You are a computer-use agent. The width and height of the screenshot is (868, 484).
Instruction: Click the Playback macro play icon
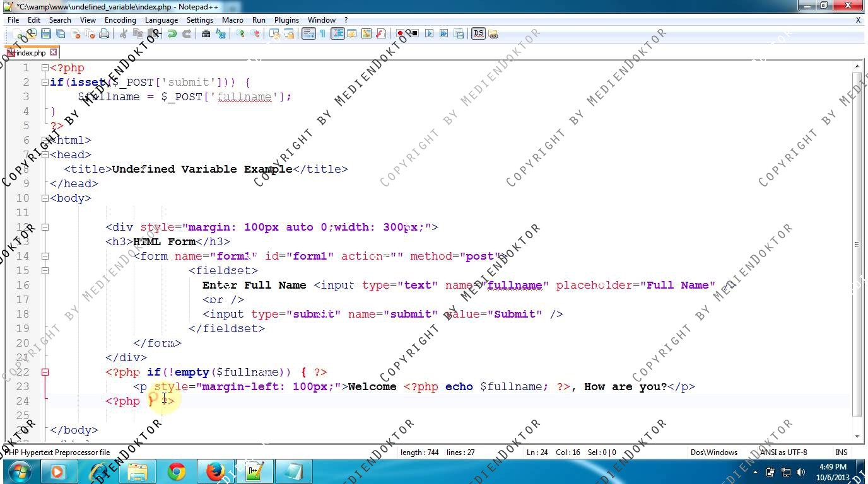430,33
